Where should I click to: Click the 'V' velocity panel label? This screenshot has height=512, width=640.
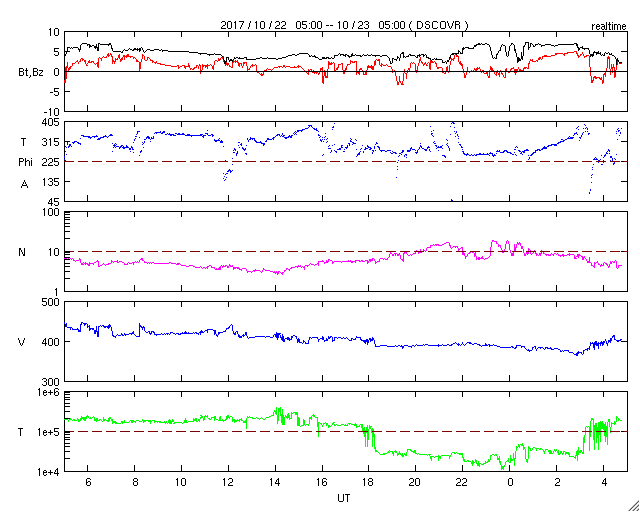(22, 342)
